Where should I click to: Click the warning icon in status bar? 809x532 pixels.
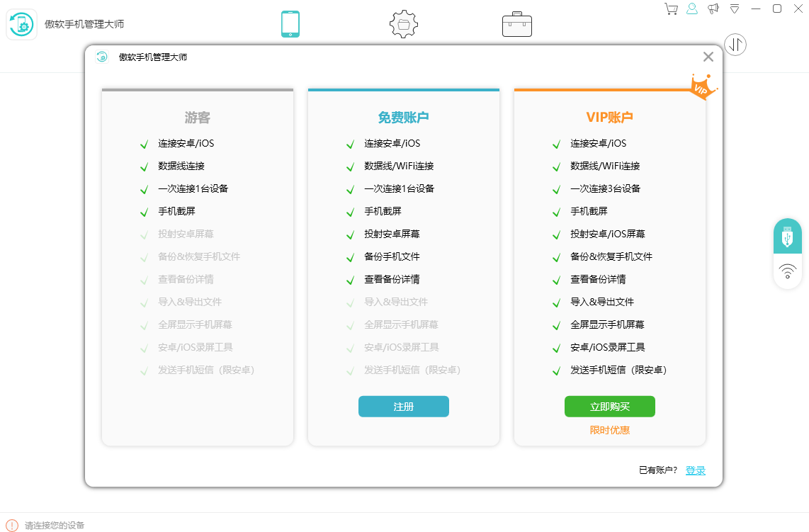[x=11, y=526]
